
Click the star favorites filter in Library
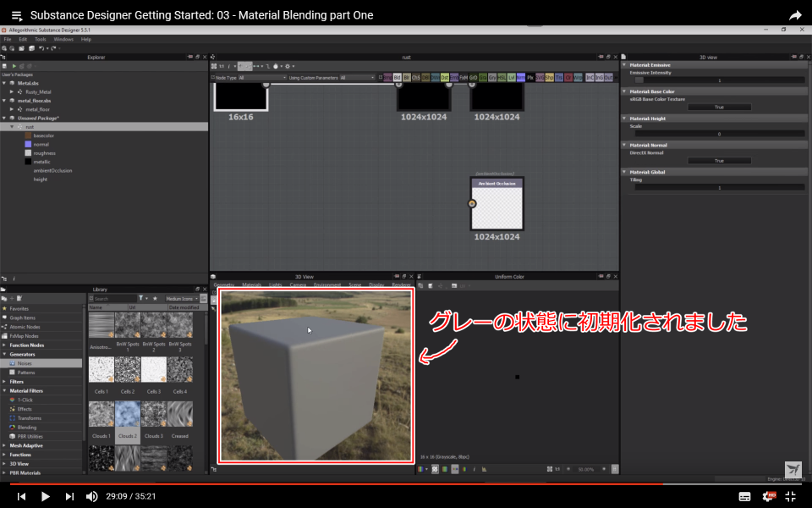pyautogui.click(x=155, y=299)
